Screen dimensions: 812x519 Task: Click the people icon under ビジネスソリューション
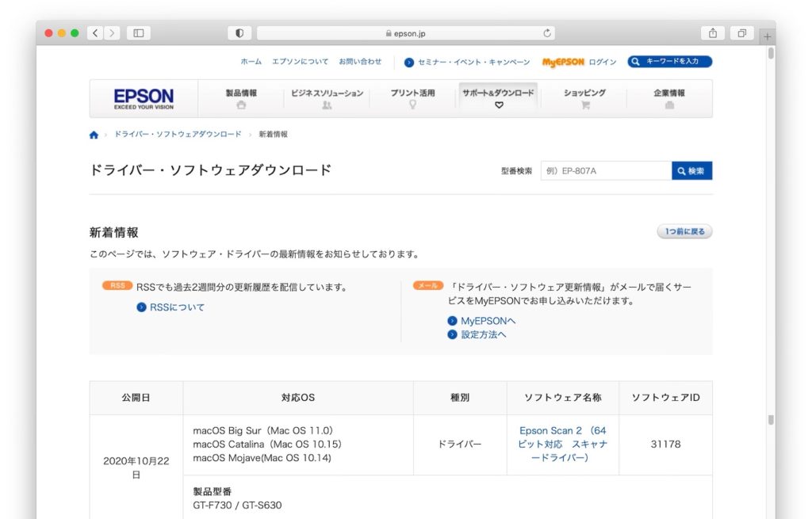[327, 105]
